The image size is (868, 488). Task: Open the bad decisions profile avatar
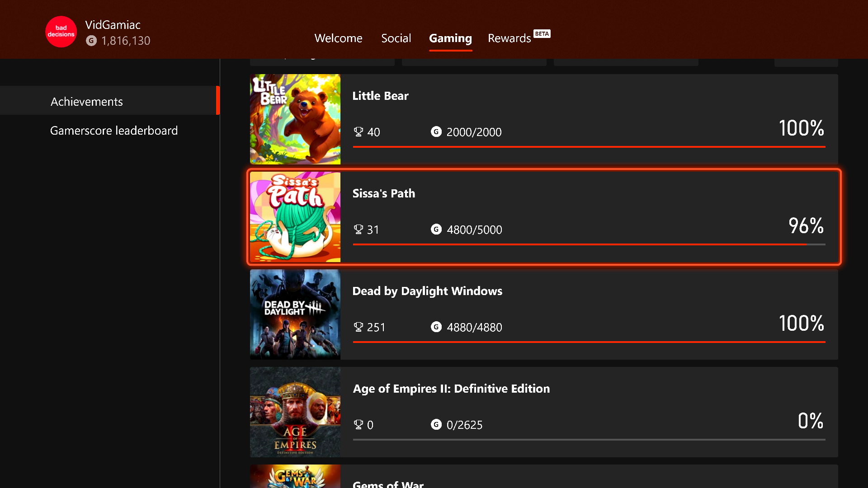[x=61, y=32]
